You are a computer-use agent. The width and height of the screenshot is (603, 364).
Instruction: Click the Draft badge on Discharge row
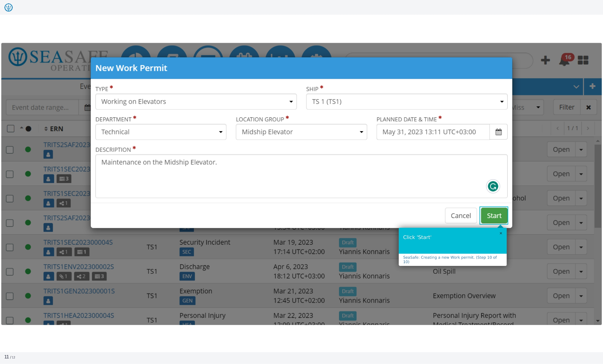(x=348, y=267)
